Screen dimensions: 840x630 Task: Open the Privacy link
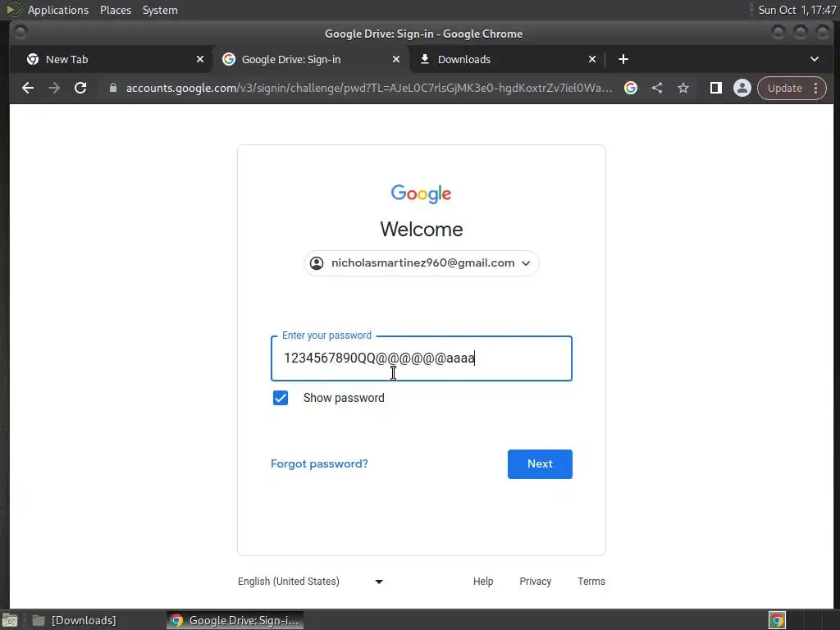click(535, 582)
